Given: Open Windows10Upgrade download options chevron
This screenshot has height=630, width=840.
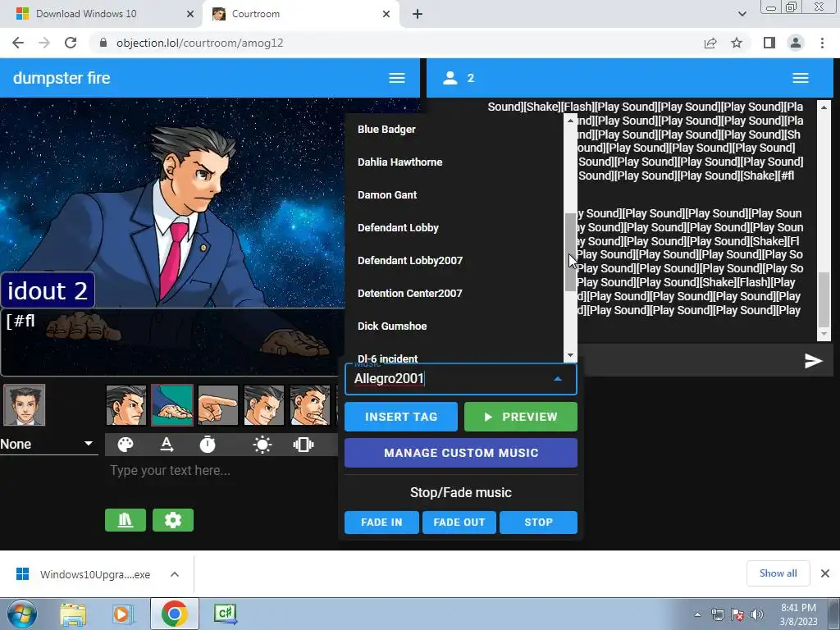Looking at the screenshot, I should 175,574.
